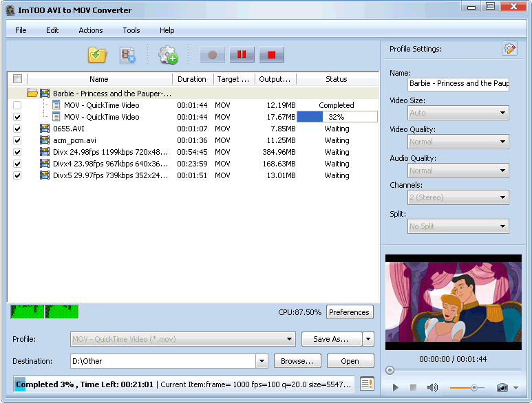532x403 pixels.
Task: Open the Save As arrow dropdown
Action: pos(368,339)
